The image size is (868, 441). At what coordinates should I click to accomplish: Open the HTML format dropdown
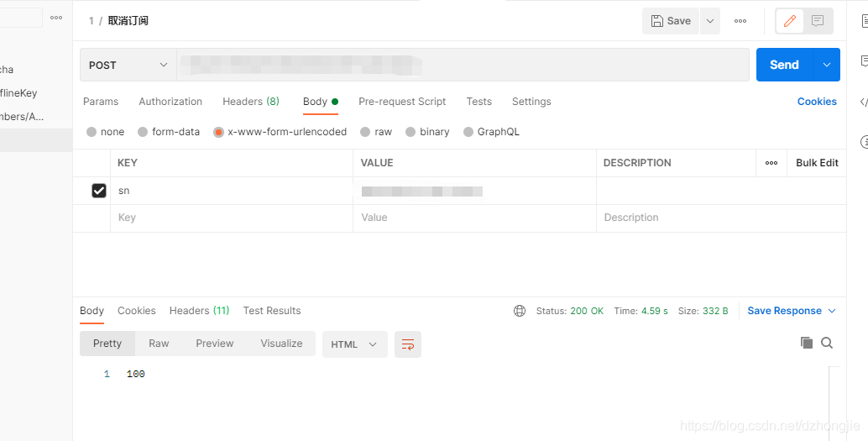355,344
